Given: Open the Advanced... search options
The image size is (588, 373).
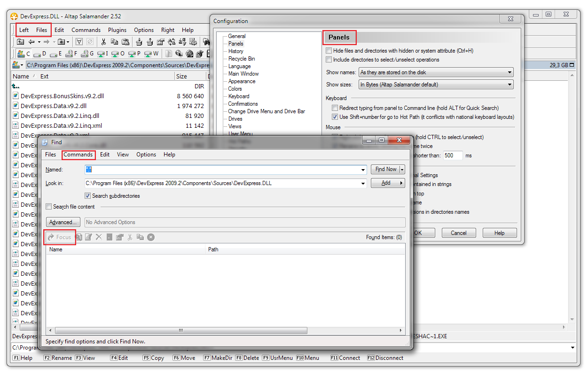Looking at the screenshot, I should click(63, 222).
